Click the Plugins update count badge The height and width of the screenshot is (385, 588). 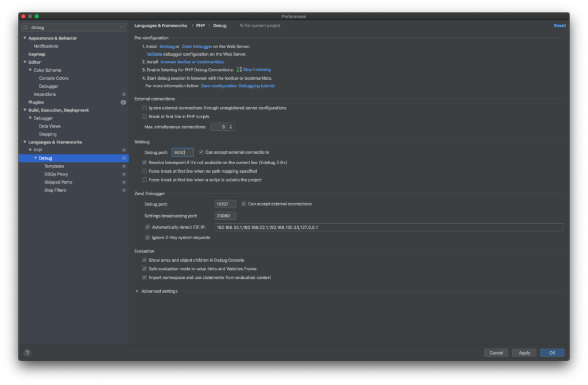(123, 102)
